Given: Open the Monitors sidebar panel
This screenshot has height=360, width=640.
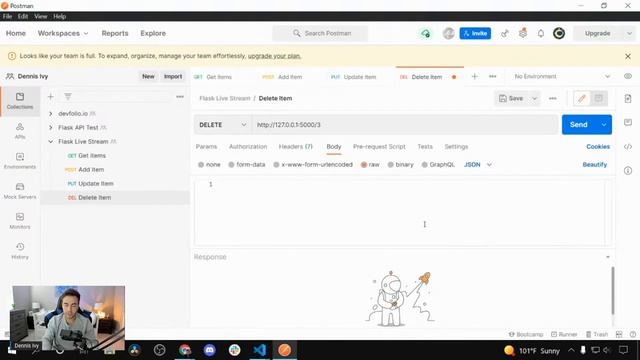Looking at the screenshot, I should [x=20, y=221].
